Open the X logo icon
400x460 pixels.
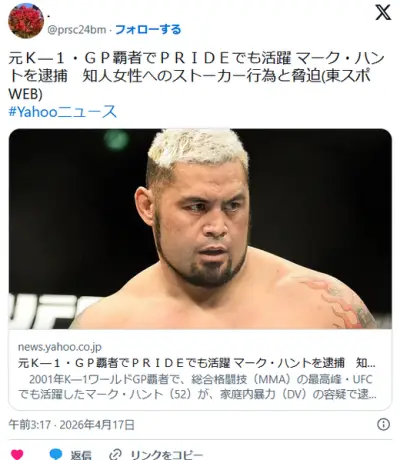click(x=383, y=13)
